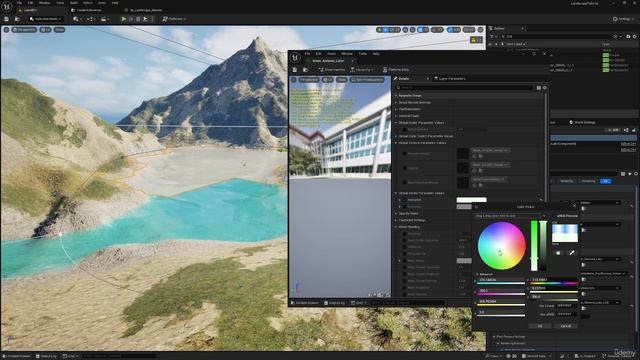
Task: Toggle the first texture parameter override checkbox
Action: 404,153
